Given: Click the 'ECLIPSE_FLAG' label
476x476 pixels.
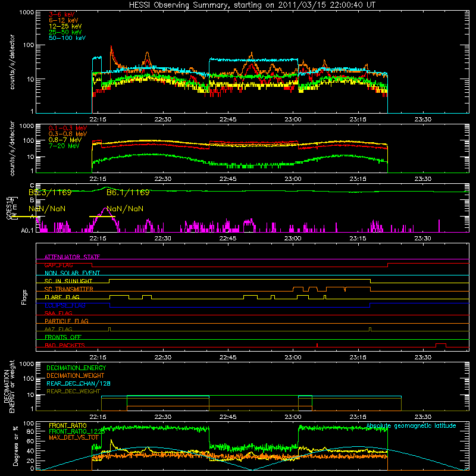Looking at the screenshot, I should (x=65, y=305).
